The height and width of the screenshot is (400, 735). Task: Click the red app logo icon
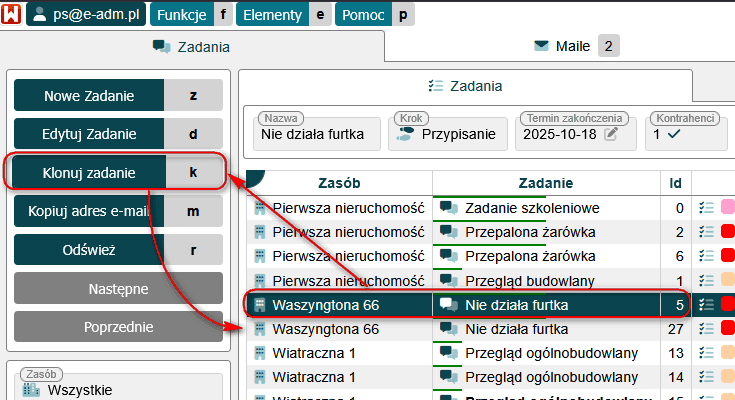(13, 15)
